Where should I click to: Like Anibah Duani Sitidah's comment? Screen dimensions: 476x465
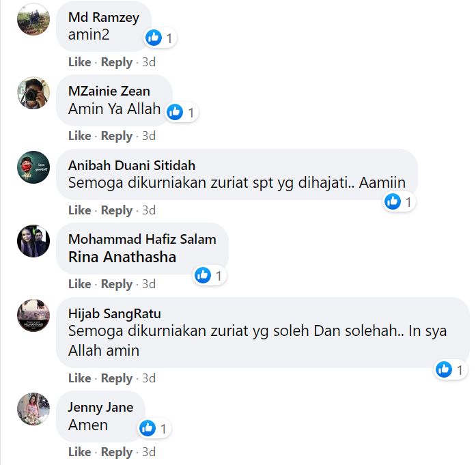pyautogui.click(x=79, y=210)
